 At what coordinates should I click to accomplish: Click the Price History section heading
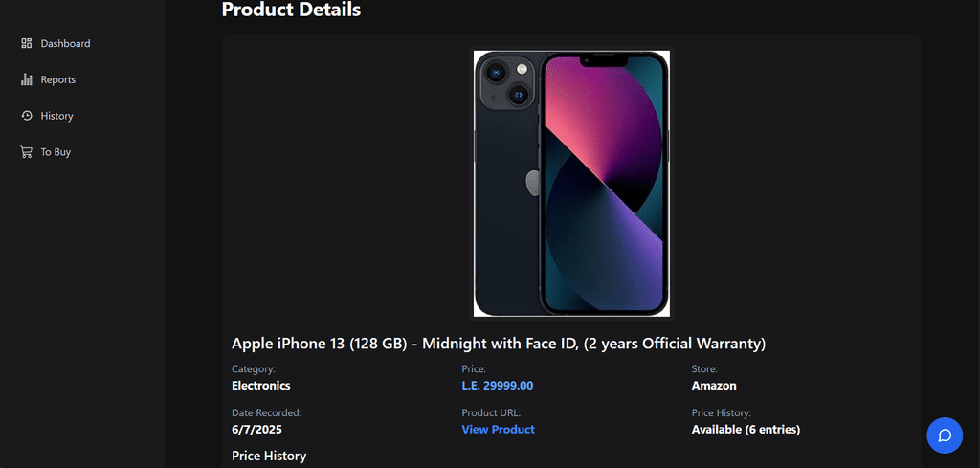pyautogui.click(x=269, y=457)
